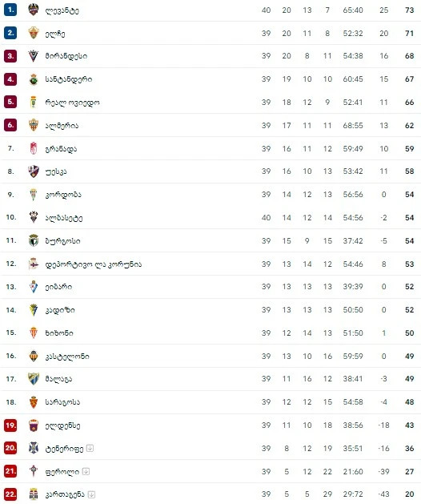Click the კადისი yellow crest
The width and height of the screenshot is (421, 504).
click(34, 310)
